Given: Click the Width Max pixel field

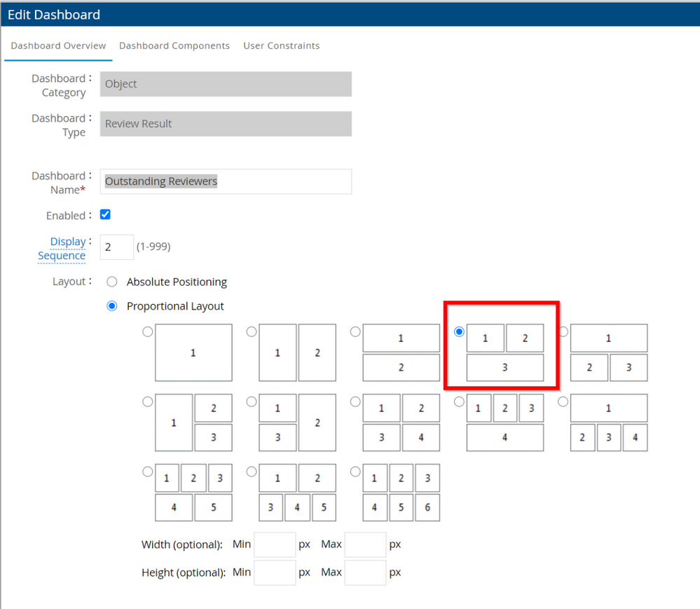Looking at the screenshot, I should point(365,545).
